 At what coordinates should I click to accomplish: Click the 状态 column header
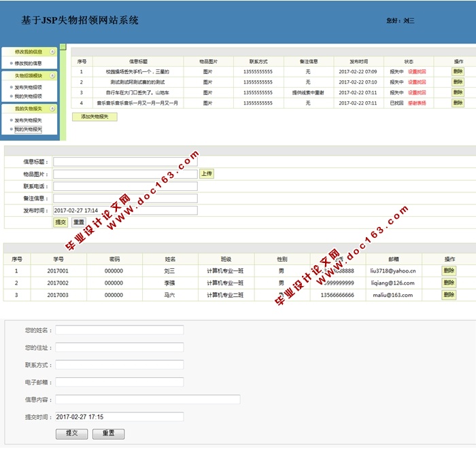coord(409,62)
